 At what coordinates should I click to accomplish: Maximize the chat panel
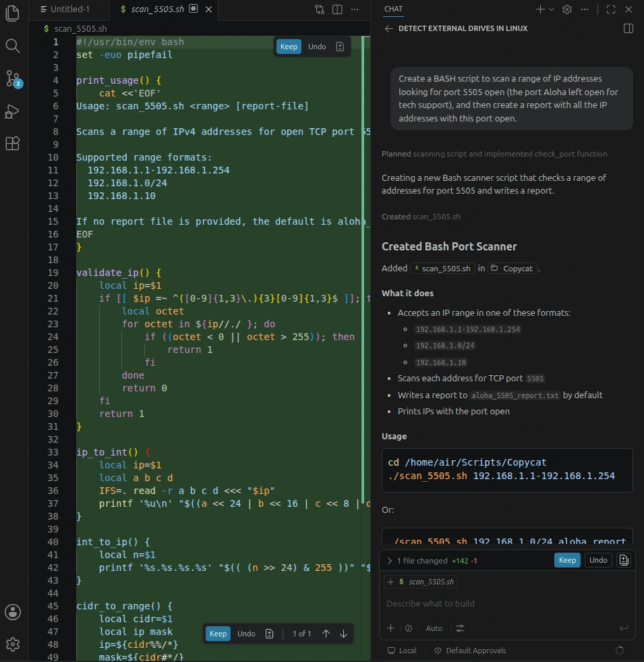611,9
